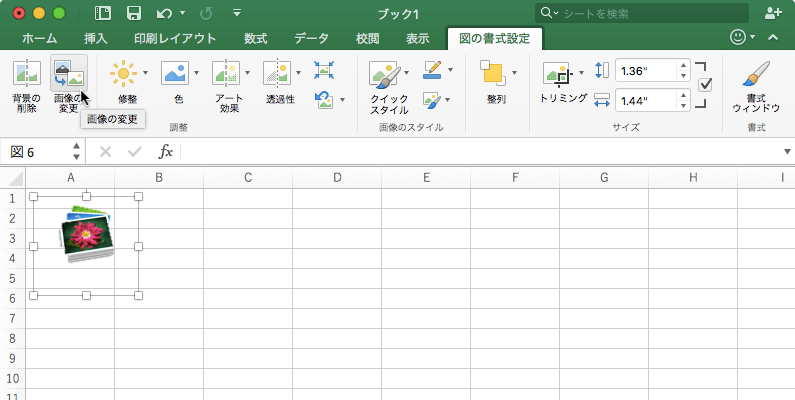Expand the Picture Border dropdown arrow
795x400 pixels.
click(x=450, y=70)
